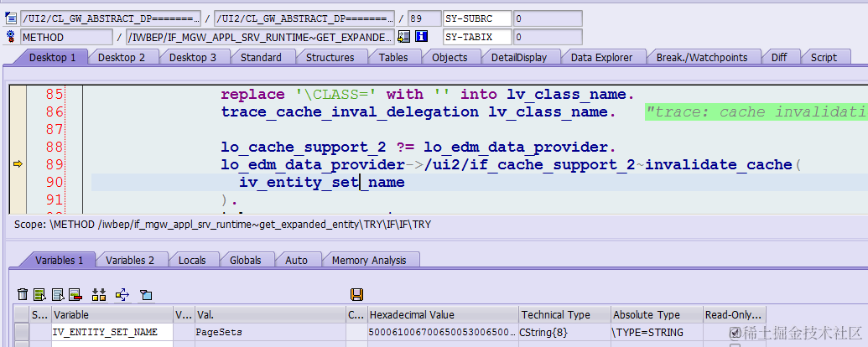Viewport: 868px width, 347px height.
Task: Open the Auto tab
Action: (x=296, y=260)
